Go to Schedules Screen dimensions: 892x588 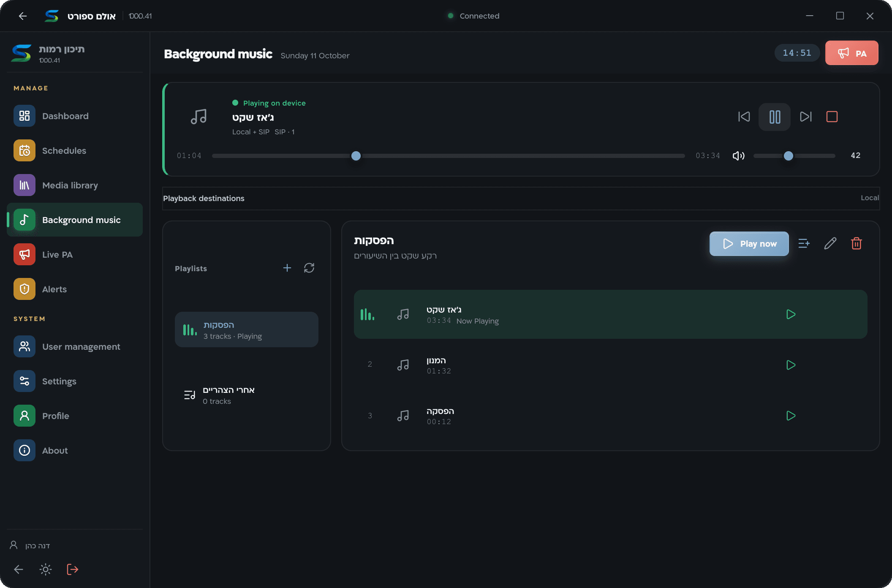(75, 150)
